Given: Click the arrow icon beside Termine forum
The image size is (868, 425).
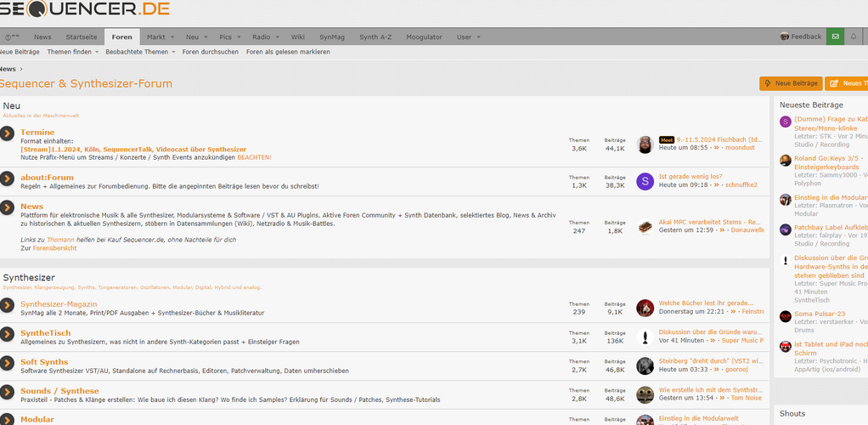Looking at the screenshot, I should click(x=7, y=133).
